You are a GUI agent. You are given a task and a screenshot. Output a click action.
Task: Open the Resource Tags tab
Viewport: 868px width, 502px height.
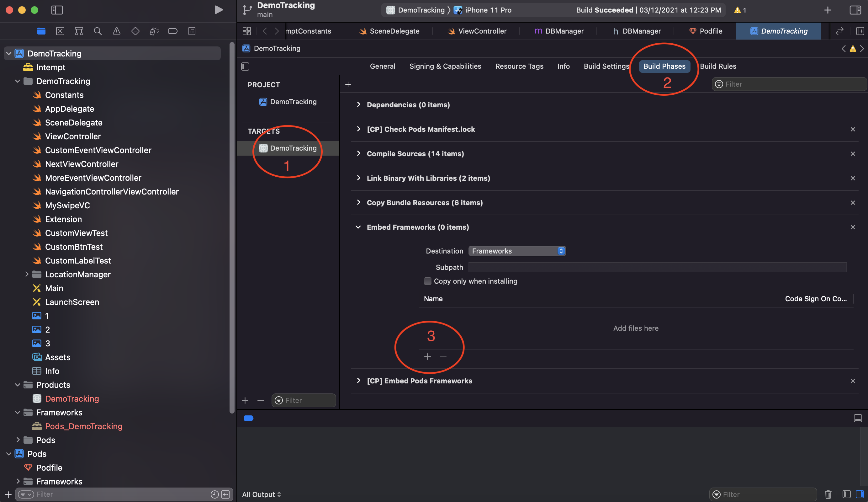519,66
